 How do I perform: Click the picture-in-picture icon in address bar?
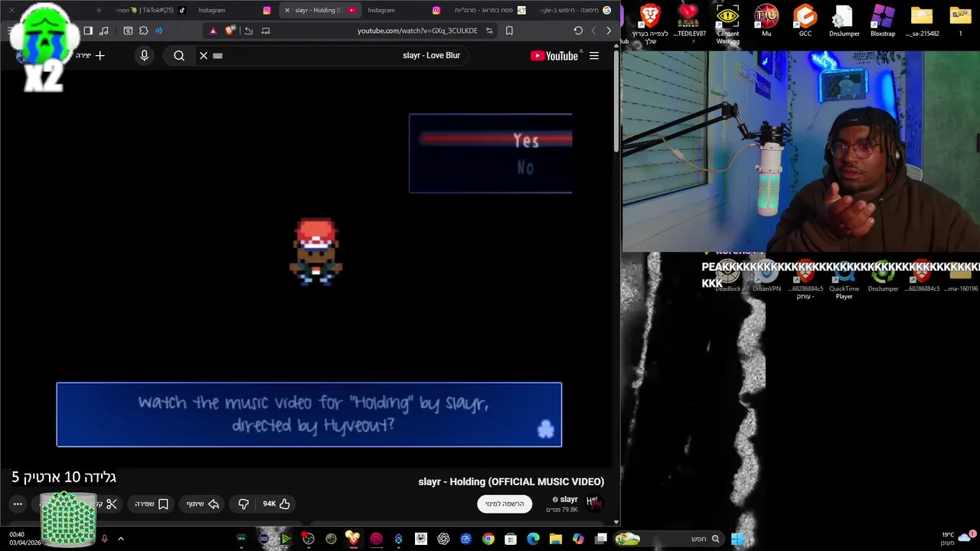(x=266, y=31)
